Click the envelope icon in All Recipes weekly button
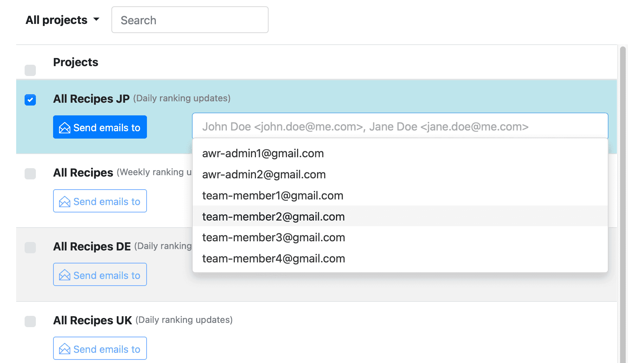The image size is (644, 363). point(65,202)
